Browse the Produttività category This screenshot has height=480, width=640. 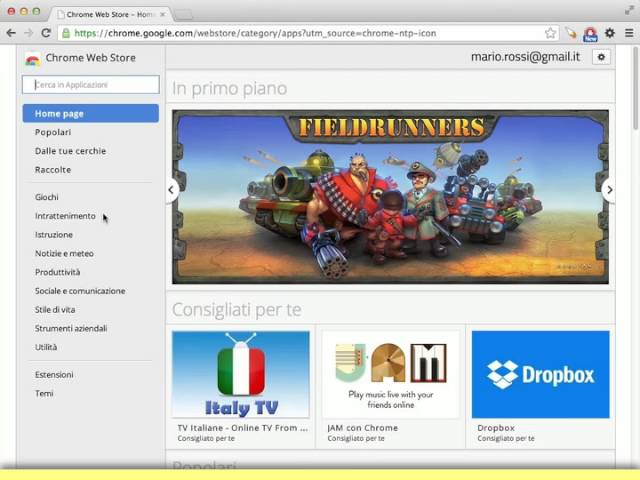pos(57,272)
